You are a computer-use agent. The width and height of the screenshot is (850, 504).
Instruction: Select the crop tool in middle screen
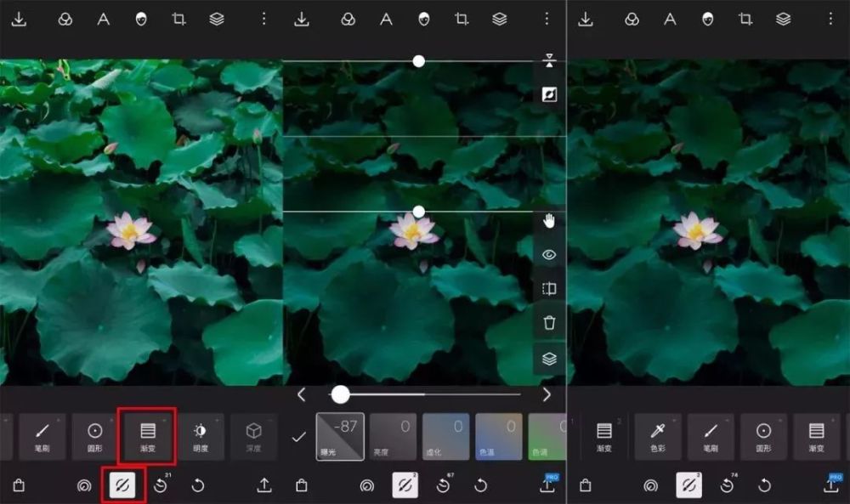pyautogui.click(x=462, y=20)
